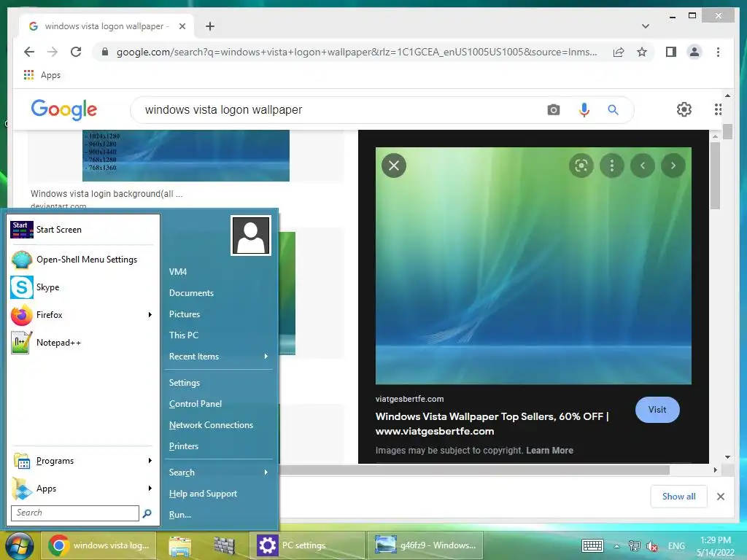Search image with Google Lens icon

pyautogui.click(x=581, y=166)
